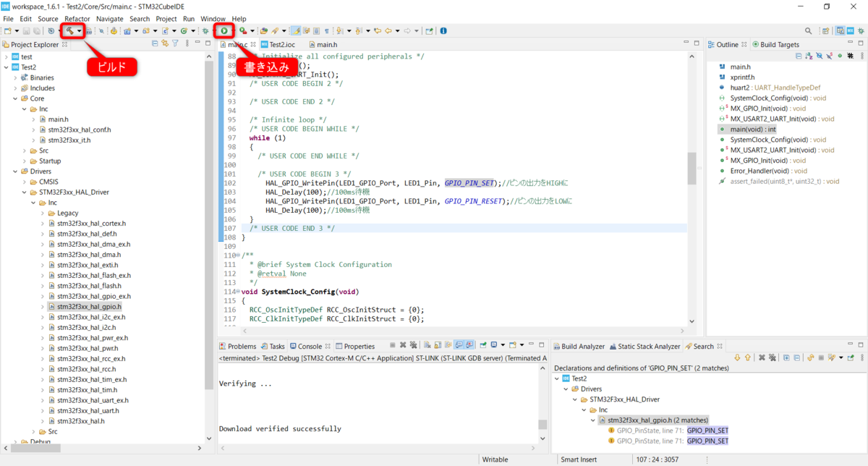Click the Project Explorer filter funnel icon
This screenshot has height=466, width=868.
pyautogui.click(x=175, y=44)
